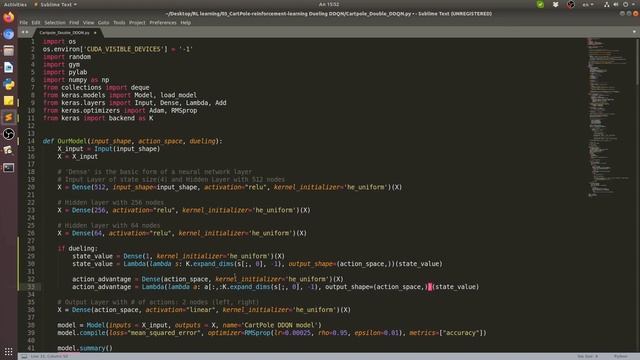Click the 'import gym' line
The image size is (640, 360).
click(x=61, y=64)
